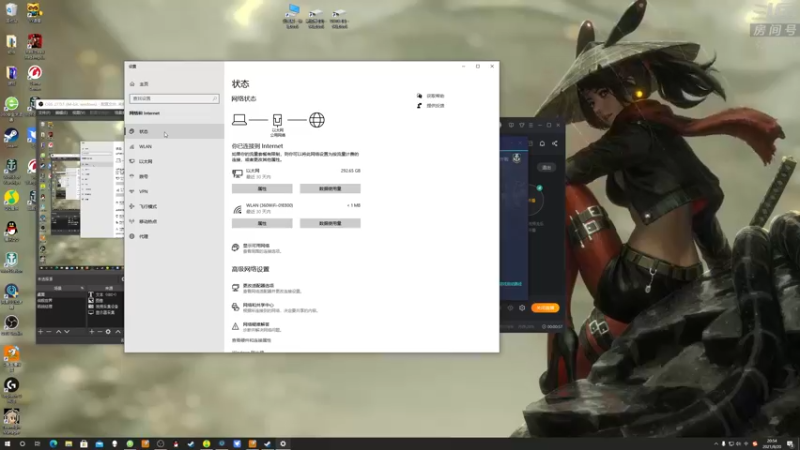800x450 pixels.
Task: Open the green 360 browser desktop shortcut
Action: point(11,106)
